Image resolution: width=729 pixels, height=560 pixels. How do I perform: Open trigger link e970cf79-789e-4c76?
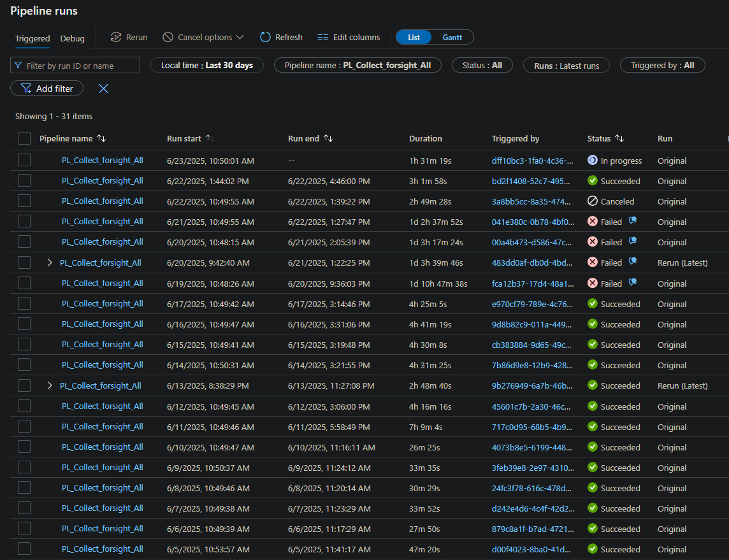click(x=532, y=305)
